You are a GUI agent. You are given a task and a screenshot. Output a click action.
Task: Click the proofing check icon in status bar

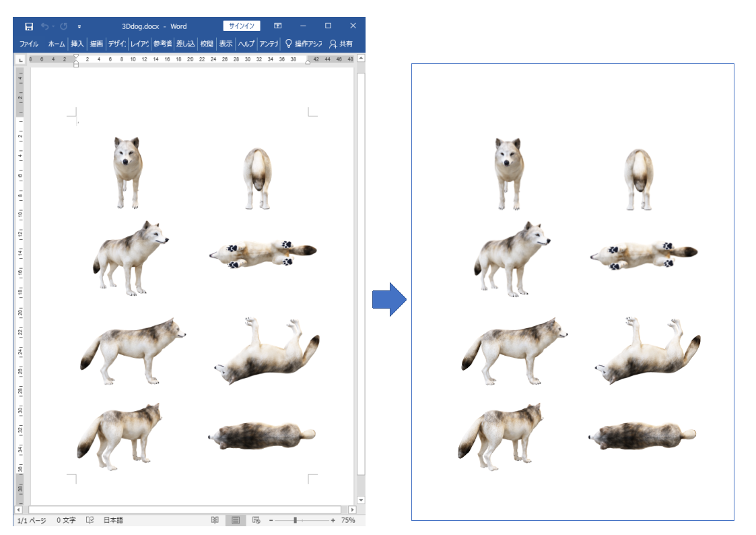[91, 520]
